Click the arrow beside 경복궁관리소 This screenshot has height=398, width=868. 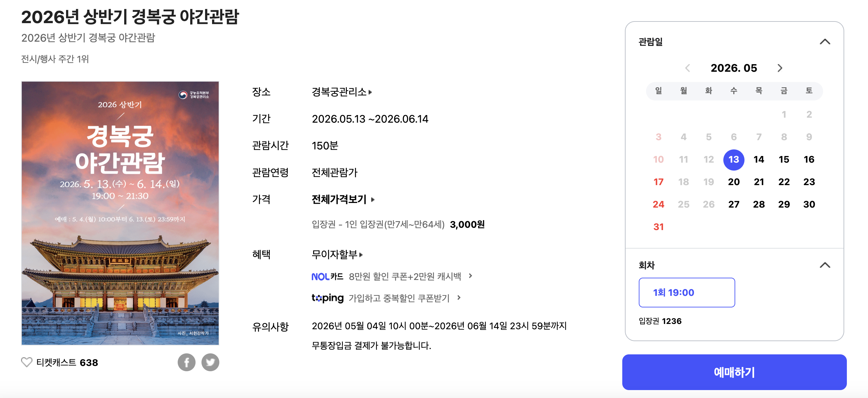pyautogui.click(x=370, y=92)
